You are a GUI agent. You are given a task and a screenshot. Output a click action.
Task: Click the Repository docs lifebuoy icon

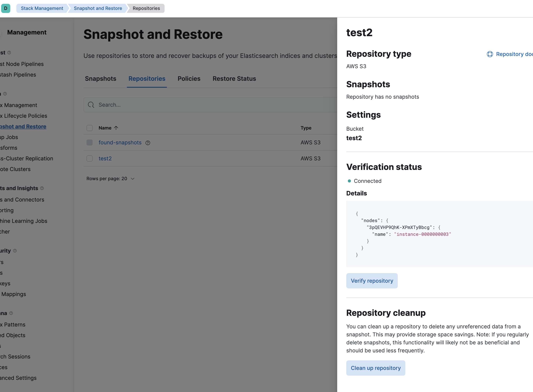490,54
